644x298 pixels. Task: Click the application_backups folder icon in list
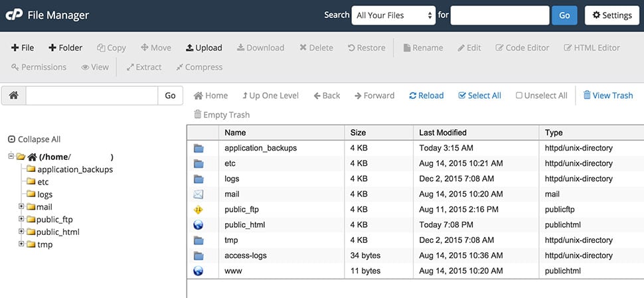[199, 148]
